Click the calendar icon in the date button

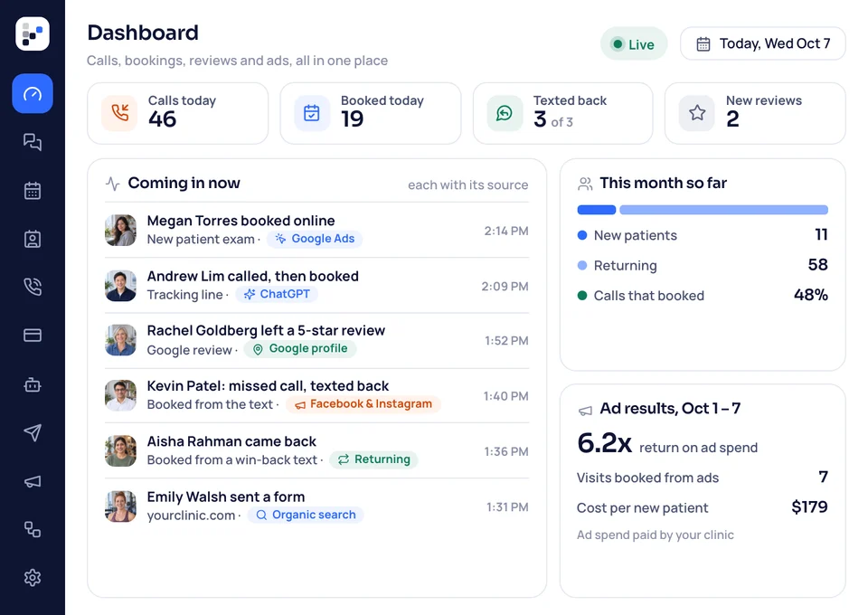click(x=703, y=43)
